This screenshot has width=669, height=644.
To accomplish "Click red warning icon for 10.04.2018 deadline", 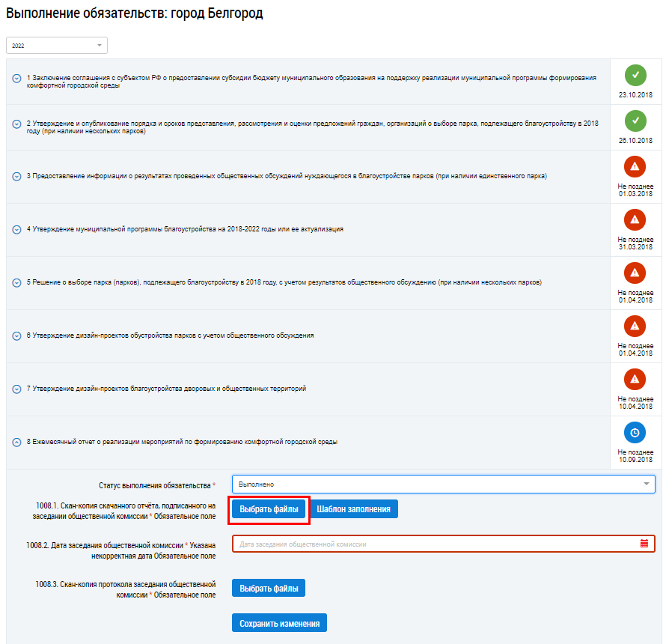I will click(635, 379).
